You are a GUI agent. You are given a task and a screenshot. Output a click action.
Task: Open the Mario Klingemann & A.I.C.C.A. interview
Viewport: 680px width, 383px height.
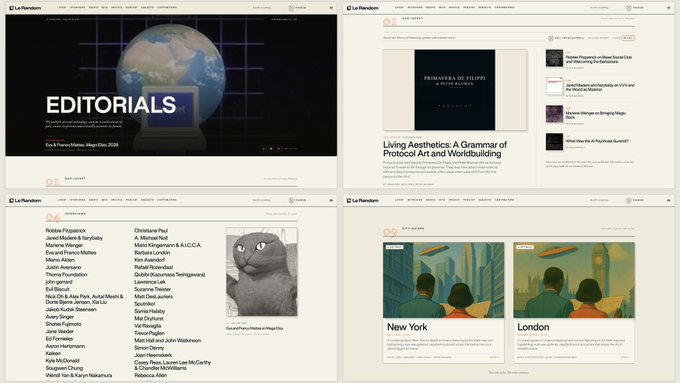coord(168,245)
